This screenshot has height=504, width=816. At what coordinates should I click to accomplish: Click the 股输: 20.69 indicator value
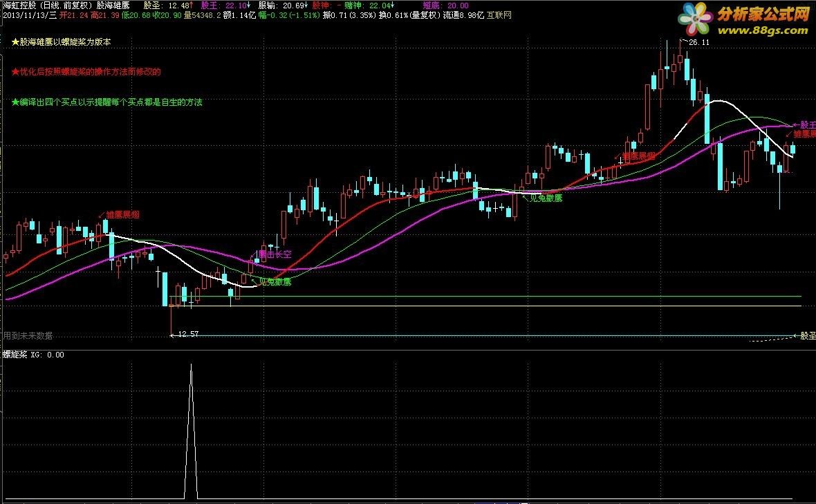tap(283, 6)
